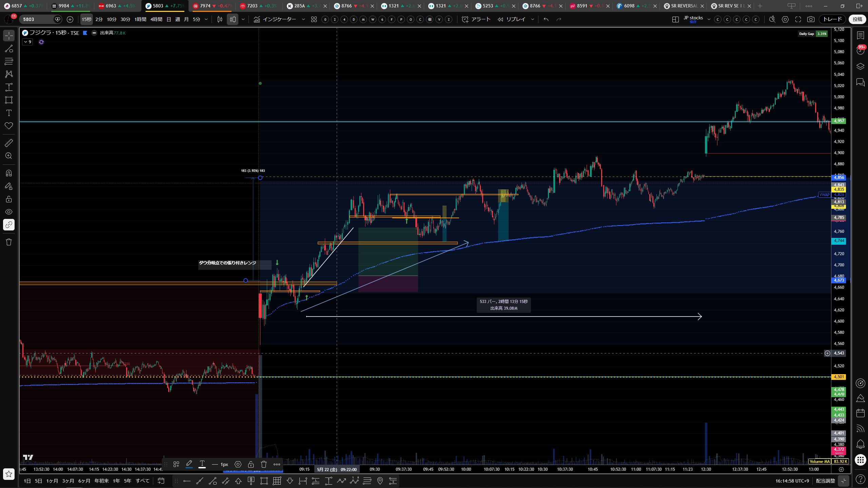This screenshot has height=488, width=868.
Task: Take a chart snapshot with camera icon
Action: pyautogui.click(x=811, y=19)
